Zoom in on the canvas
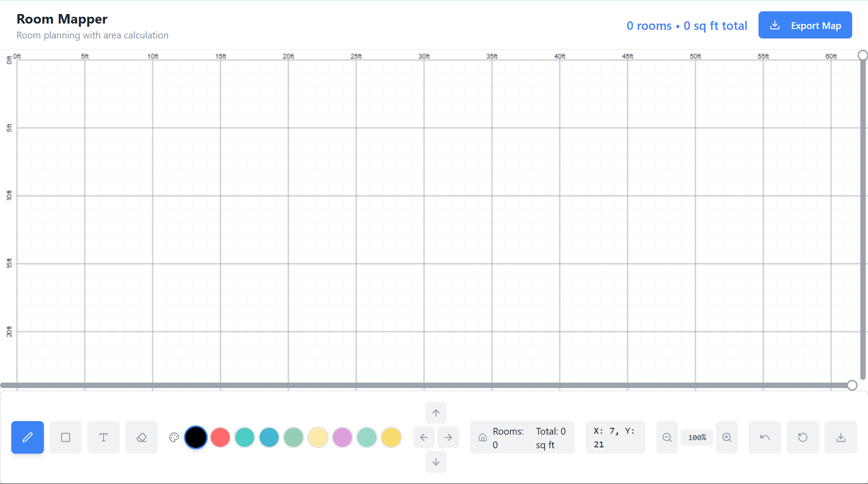This screenshot has width=868, height=484. [x=726, y=437]
